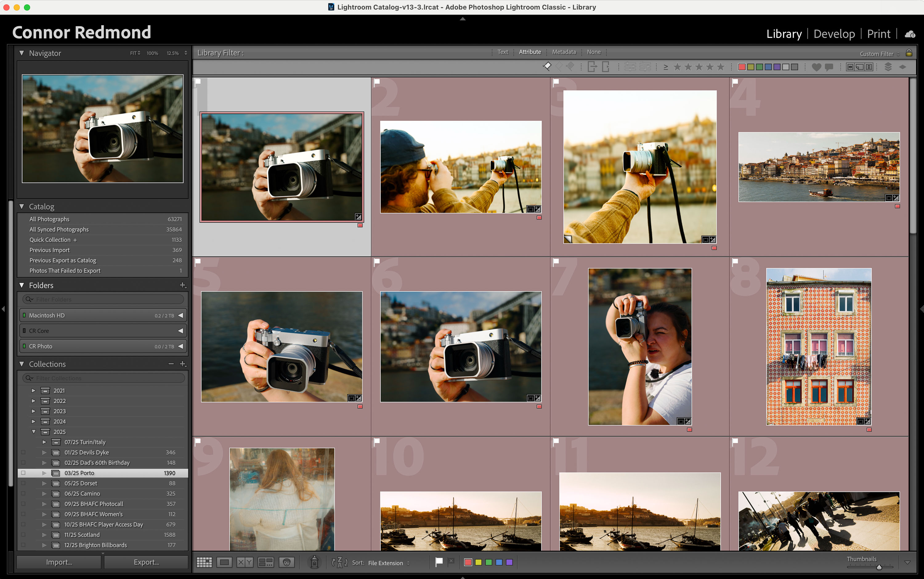Open All Photographs in the Catalog

[x=103, y=219]
